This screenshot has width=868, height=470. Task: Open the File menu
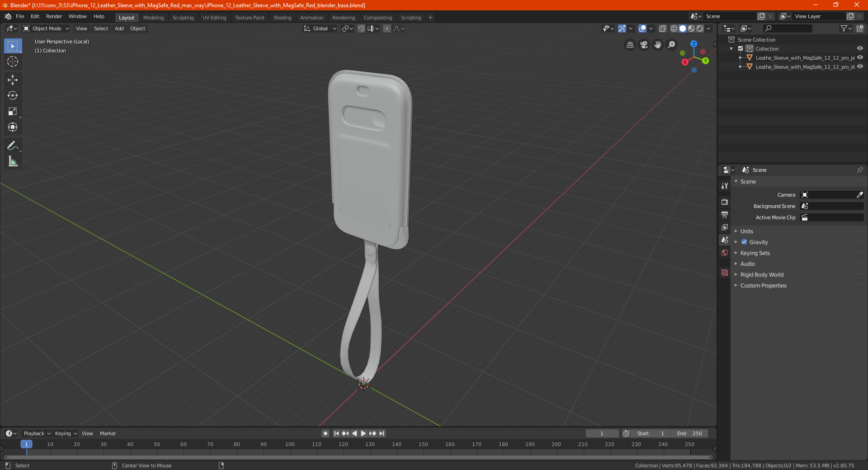[20, 16]
